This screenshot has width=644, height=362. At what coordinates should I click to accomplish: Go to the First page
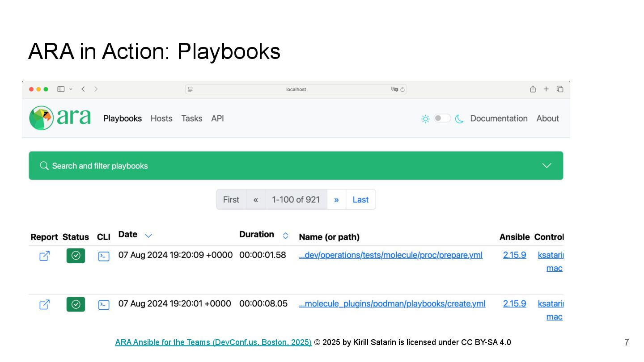point(231,199)
